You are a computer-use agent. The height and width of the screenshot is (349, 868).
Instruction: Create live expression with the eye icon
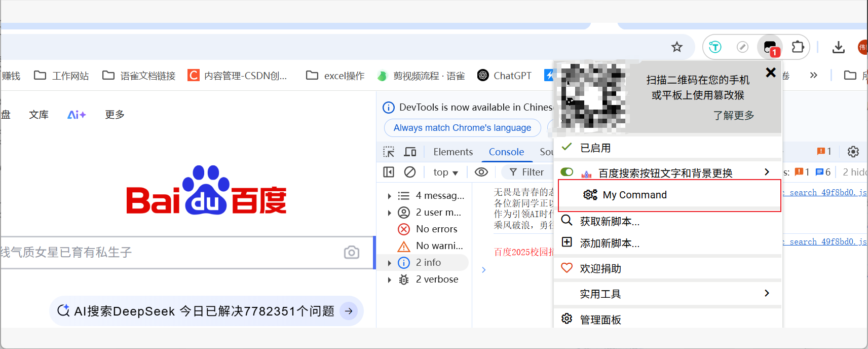pos(481,172)
